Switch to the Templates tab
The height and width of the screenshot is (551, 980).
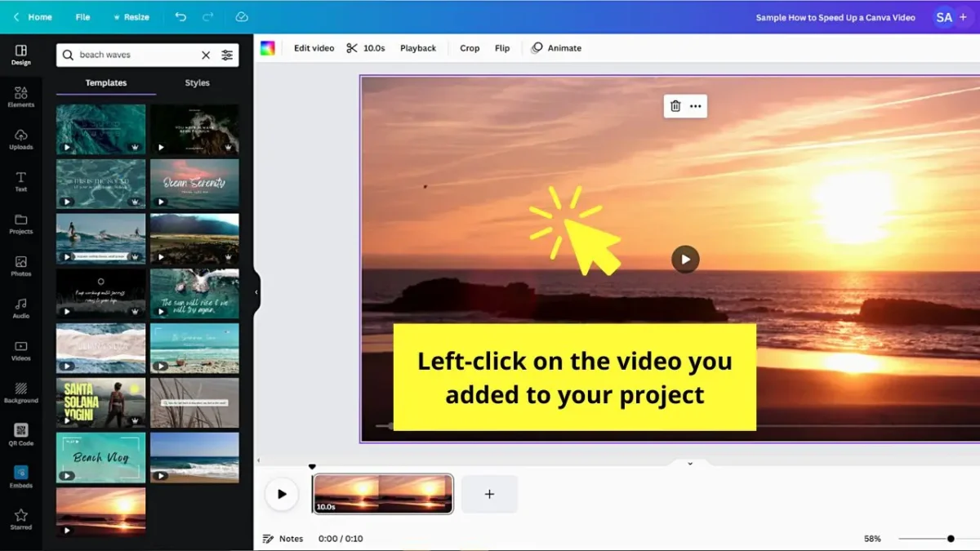(x=106, y=82)
